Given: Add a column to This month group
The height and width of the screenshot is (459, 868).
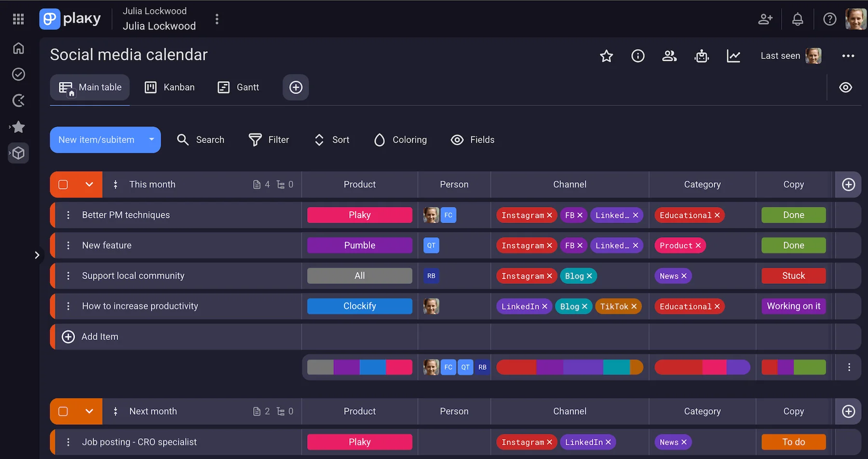Looking at the screenshot, I should point(848,185).
